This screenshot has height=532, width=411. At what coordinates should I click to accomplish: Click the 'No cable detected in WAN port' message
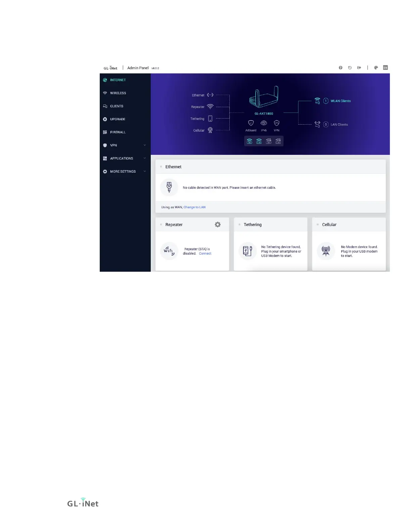[x=229, y=188]
